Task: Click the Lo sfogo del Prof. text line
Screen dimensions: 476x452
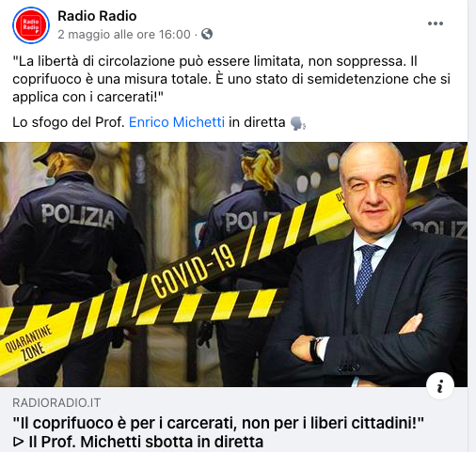Action: pyautogui.click(x=159, y=122)
